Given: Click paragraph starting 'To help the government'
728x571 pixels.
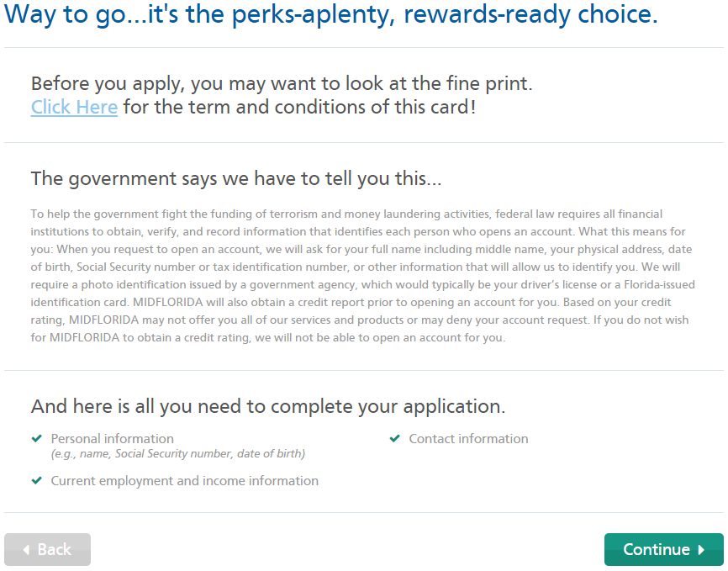Looking at the screenshot, I should [x=362, y=276].
